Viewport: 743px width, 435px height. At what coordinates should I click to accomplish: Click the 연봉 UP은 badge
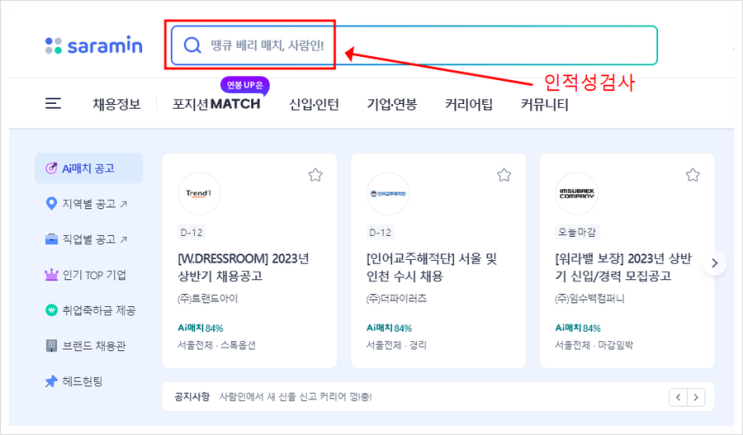click(x=245, y=85)
